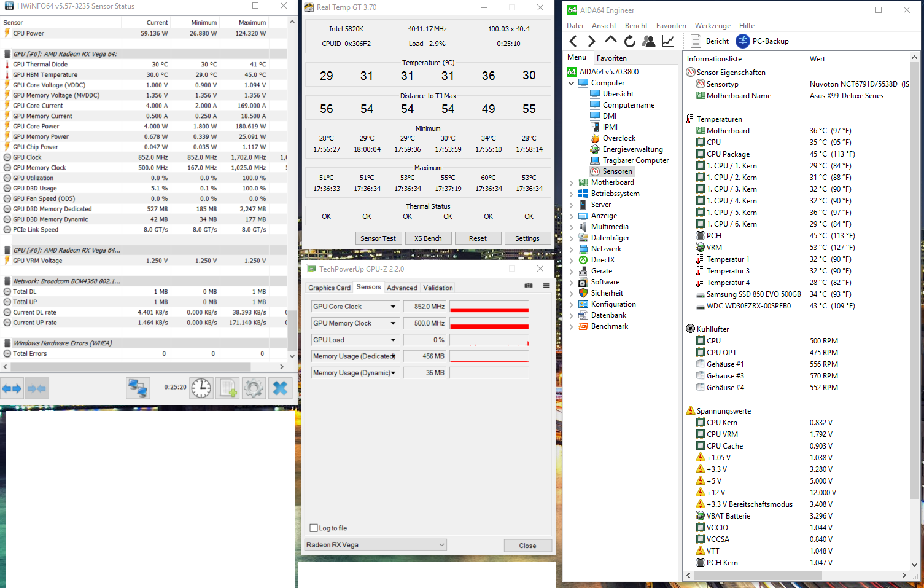
Task: Refresh AIDA64 sensor page
Action: tap(630, 41)
